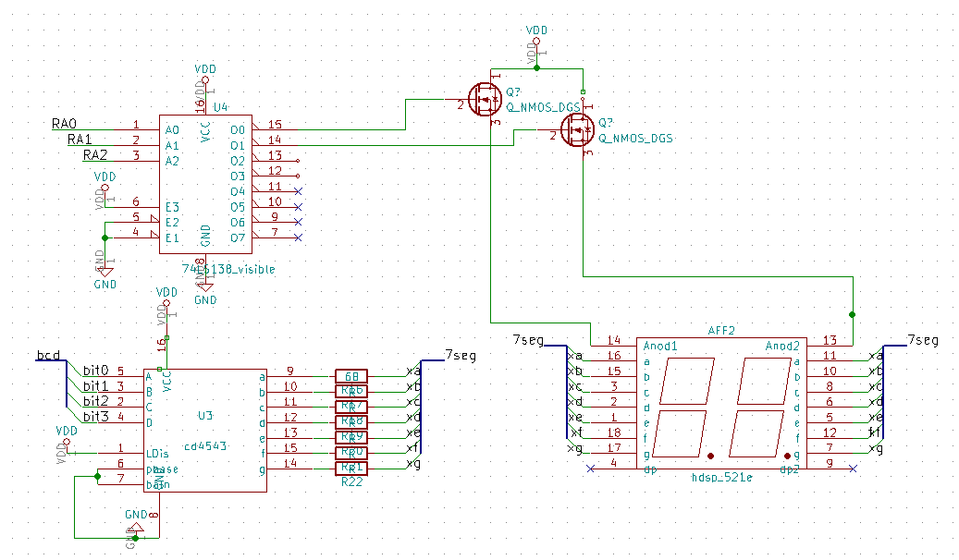This screenshot has height=560, width=959.
Task: Click the Q_NMOS_DGS label of the lower transistor
Action: (x=635, y=139)
